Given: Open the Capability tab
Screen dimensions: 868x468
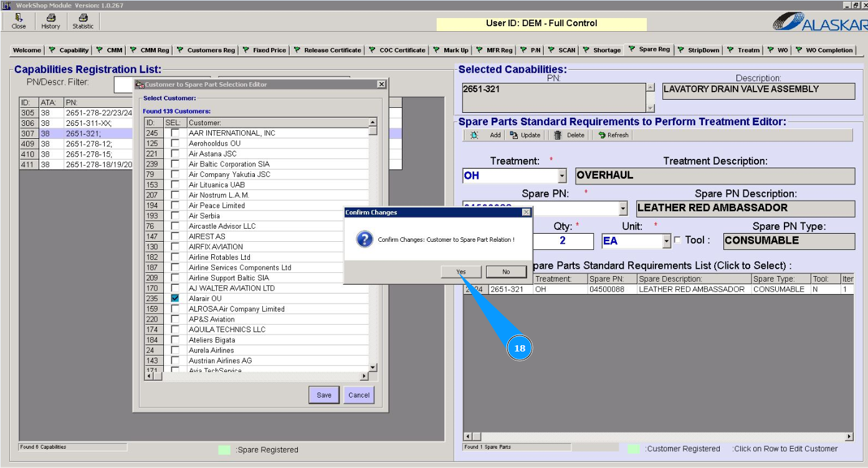Looking at the screenshot, I should coord(69,50).
